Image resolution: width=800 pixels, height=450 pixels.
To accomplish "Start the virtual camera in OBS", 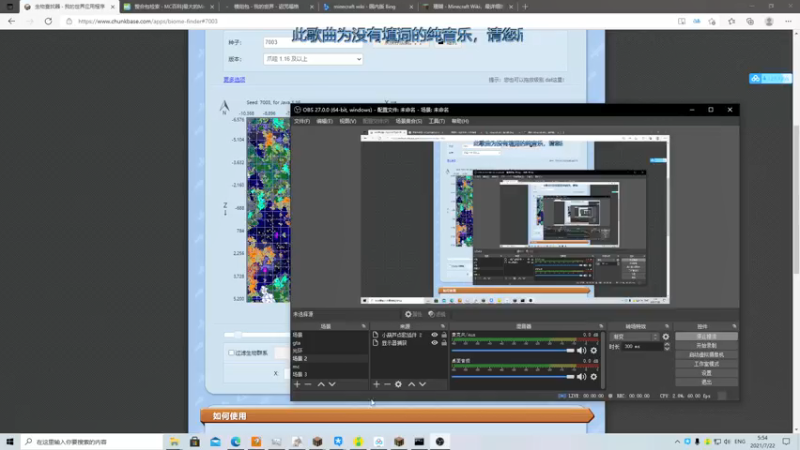I will (x=706, y=355).
